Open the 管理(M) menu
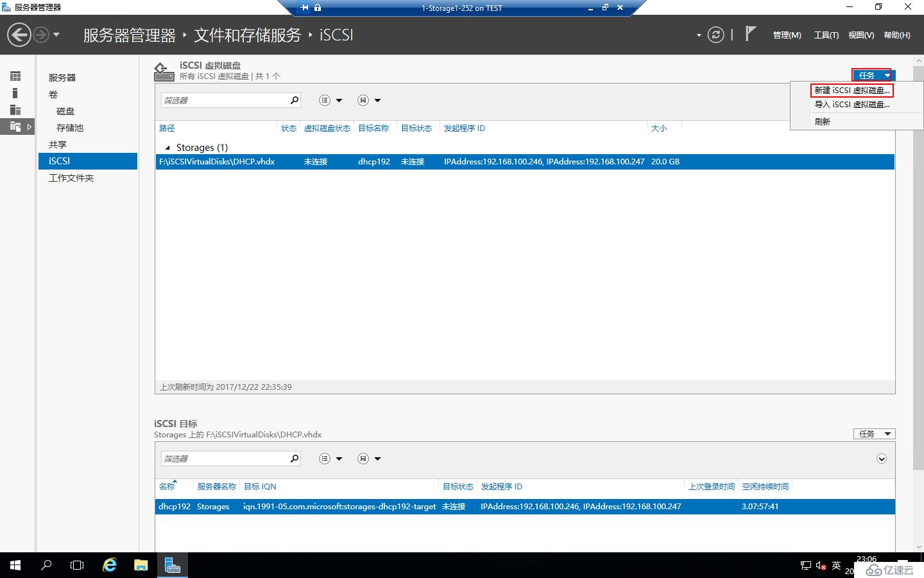The height and width of the screenshot is (578, 924). 787,35
